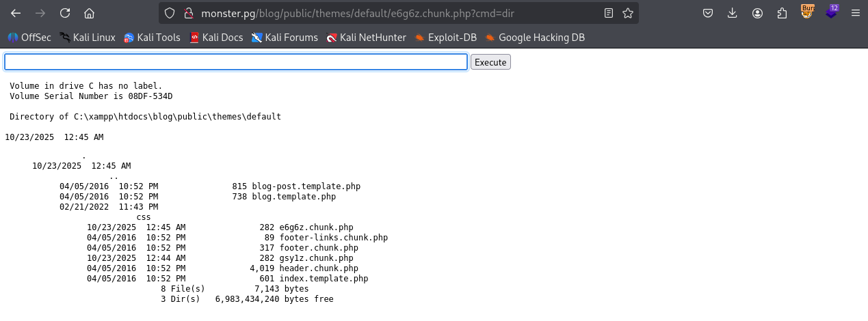Screen dimensions: 868x321
Task: Open the Firefox home page
Action: (89, 13)
